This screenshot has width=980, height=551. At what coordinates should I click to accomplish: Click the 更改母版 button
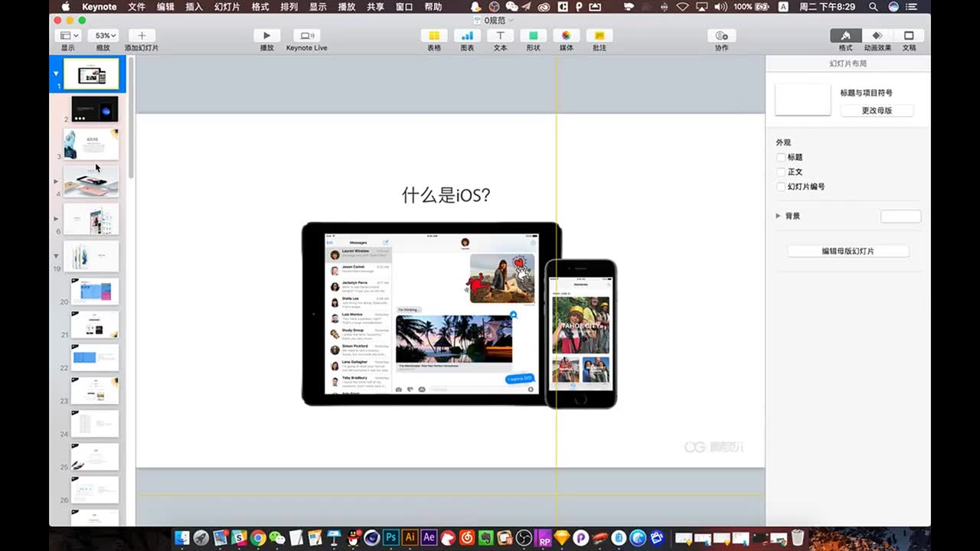pyautogui.click(x=877, y=110)
